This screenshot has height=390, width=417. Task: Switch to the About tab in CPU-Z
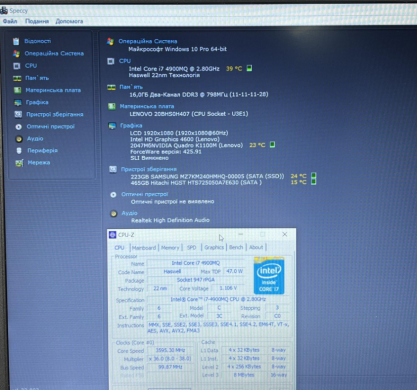coord(256,247)
